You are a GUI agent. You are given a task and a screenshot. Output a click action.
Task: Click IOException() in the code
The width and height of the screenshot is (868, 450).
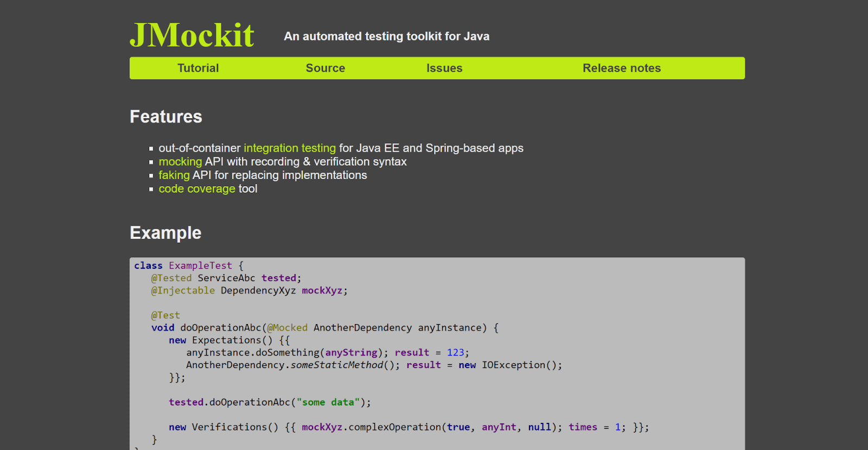coord(519,365)
